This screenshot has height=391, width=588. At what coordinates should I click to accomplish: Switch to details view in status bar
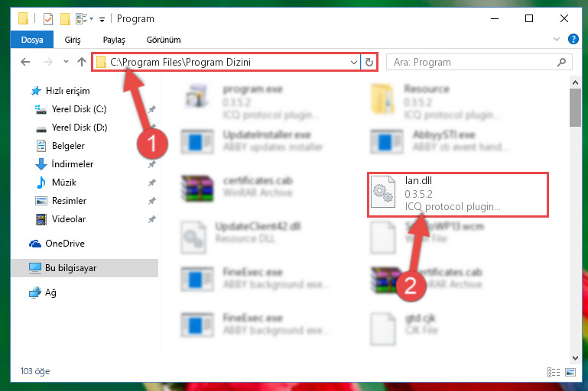pyautogui.click(x=554, y=372)
